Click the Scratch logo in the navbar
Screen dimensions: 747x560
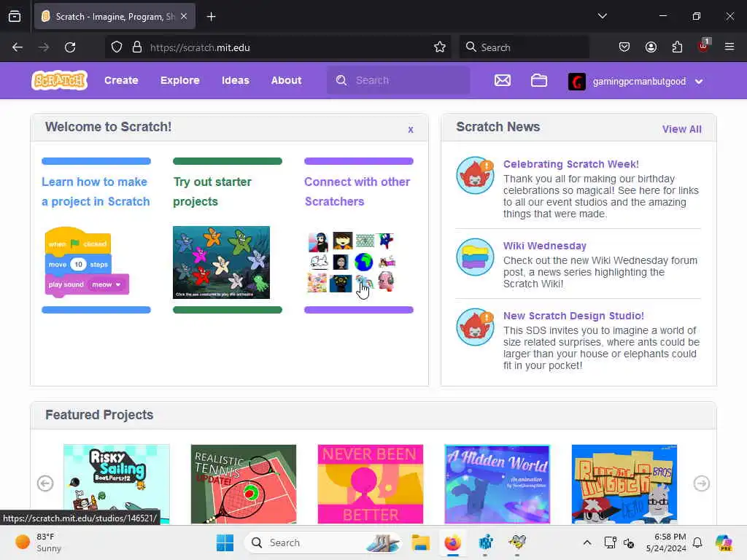[x=60, y=80]
